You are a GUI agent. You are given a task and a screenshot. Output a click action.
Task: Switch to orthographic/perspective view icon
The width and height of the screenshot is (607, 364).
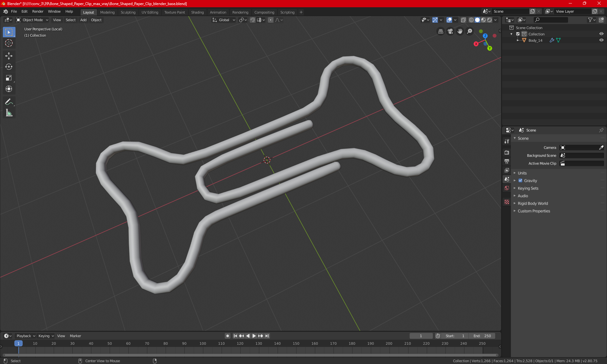[440, 31]
